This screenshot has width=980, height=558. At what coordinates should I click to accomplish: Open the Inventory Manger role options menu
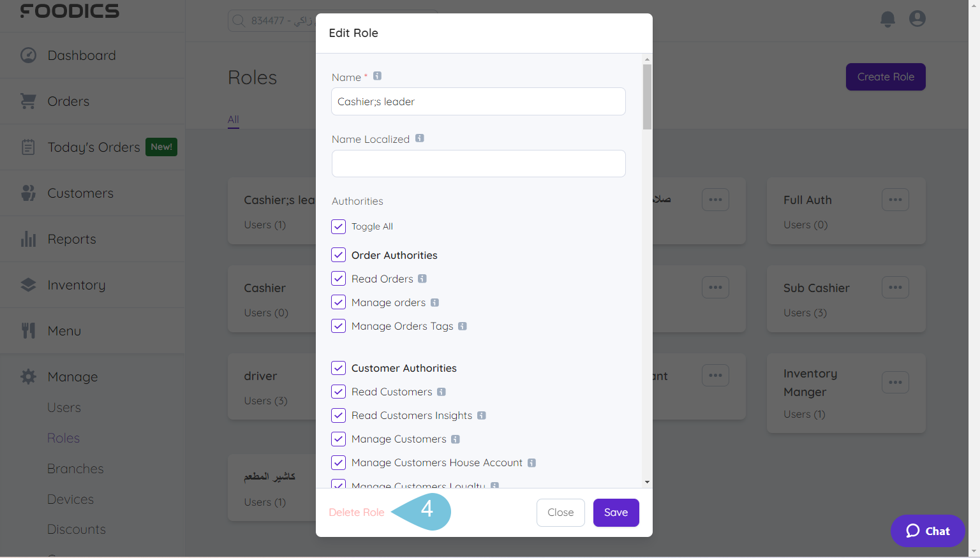coord(895,381)
